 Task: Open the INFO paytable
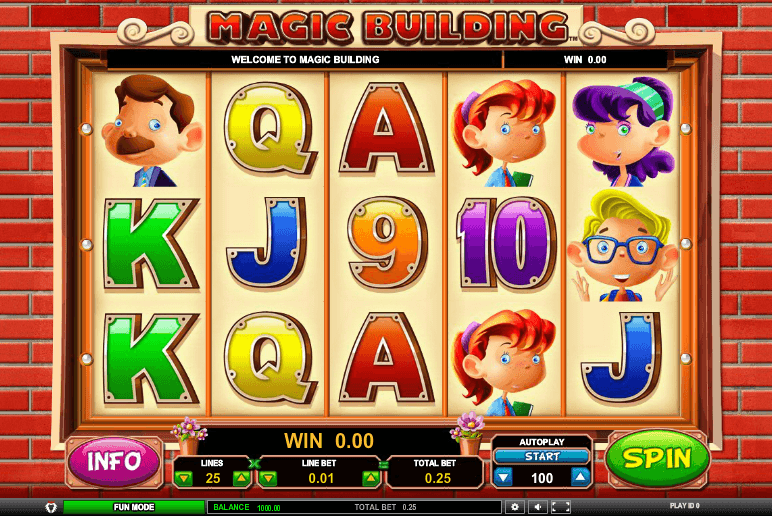[114, 461]
